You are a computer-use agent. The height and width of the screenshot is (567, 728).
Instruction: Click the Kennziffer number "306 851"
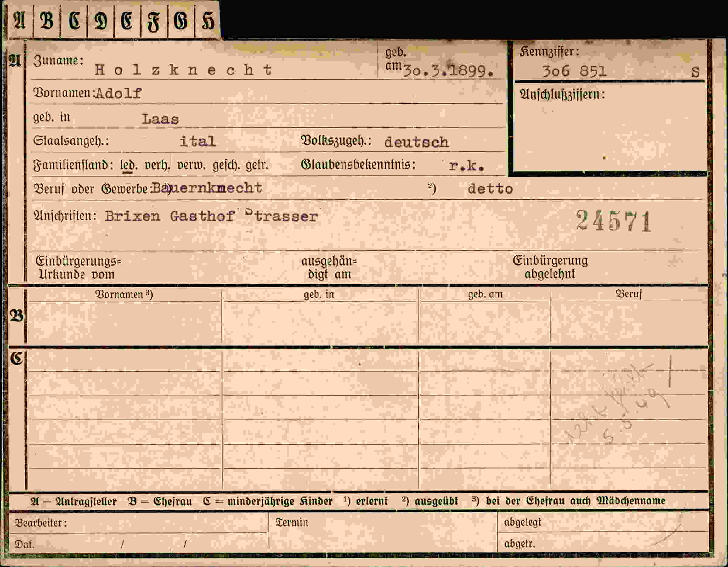click(x=574, y=71)
